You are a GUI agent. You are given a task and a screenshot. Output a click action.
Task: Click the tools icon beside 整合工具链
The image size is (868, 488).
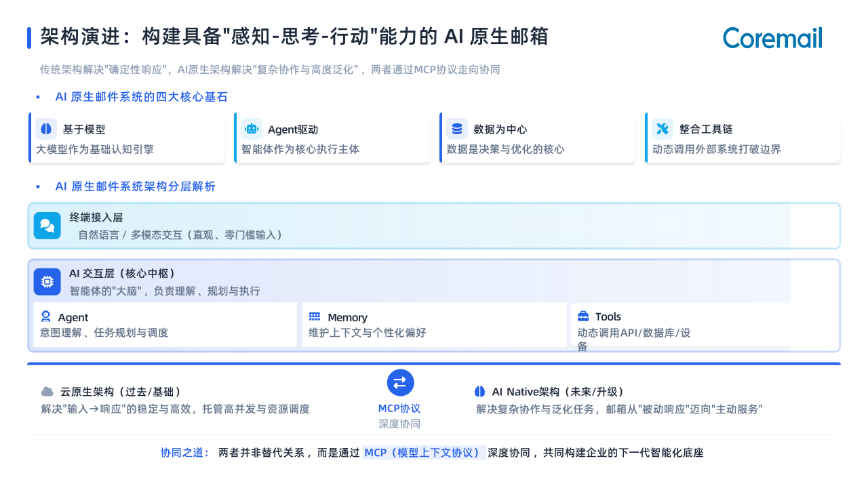[663, 128]
